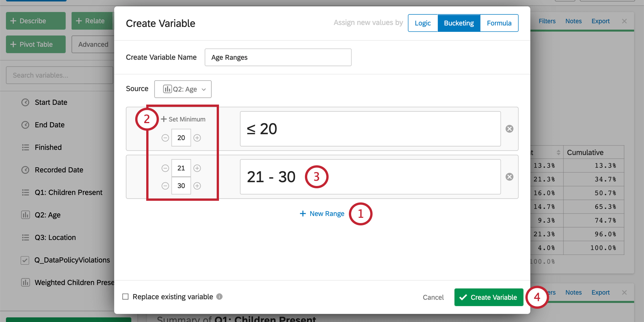The image size is (644, 322).
Task: Increase the upper bound value 30
Action: pos(197,186)
